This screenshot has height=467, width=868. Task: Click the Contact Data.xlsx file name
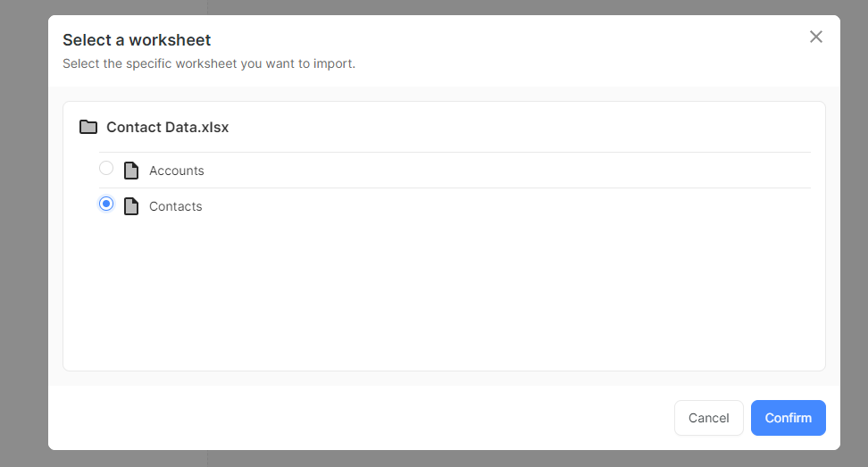coord(167,127)
